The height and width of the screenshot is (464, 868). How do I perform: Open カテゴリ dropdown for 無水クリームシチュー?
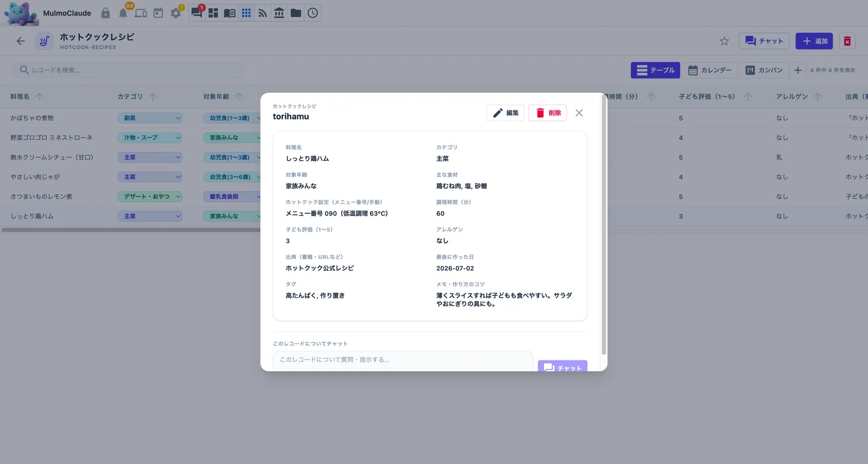point(150,157)
